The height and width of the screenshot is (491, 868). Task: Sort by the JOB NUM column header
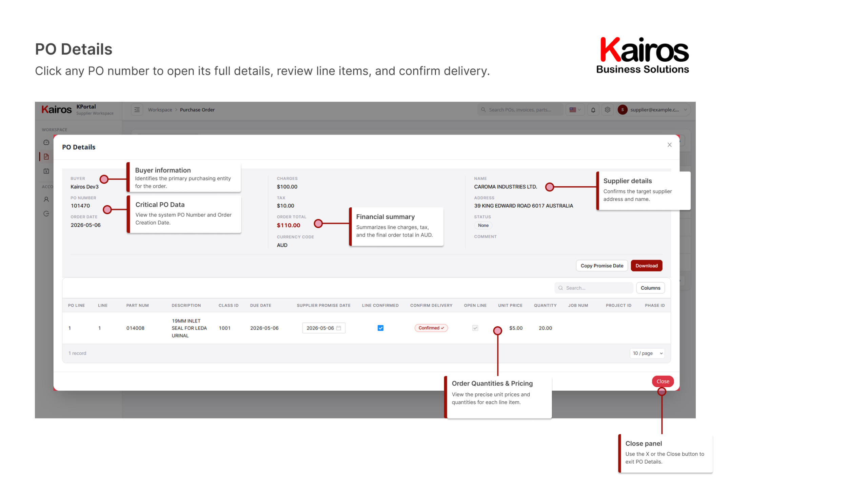(578, 306)
